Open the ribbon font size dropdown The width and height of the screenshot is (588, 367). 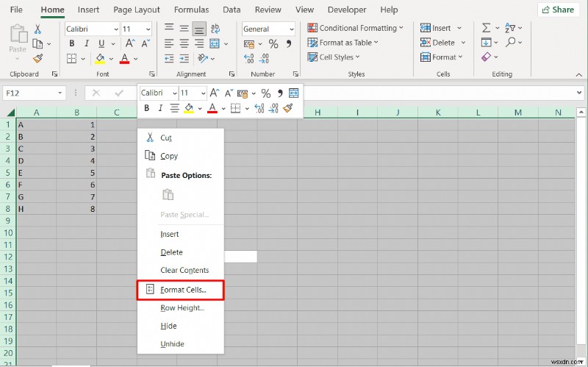tap(148, 29)
